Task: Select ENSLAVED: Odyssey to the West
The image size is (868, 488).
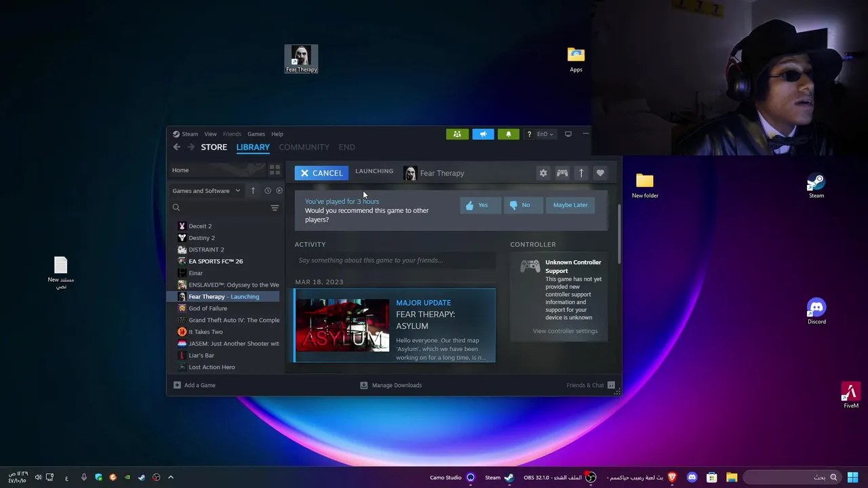Action: click(229, 285)
